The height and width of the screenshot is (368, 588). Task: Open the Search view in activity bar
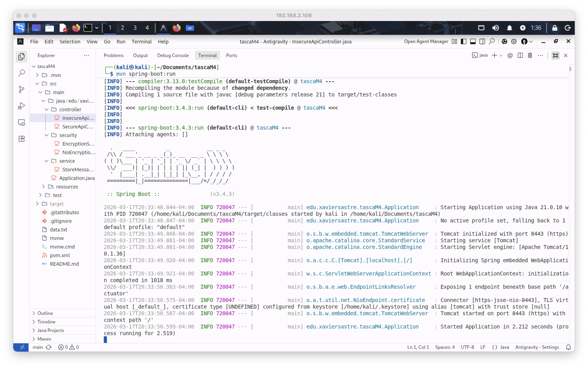click(22, 73)
